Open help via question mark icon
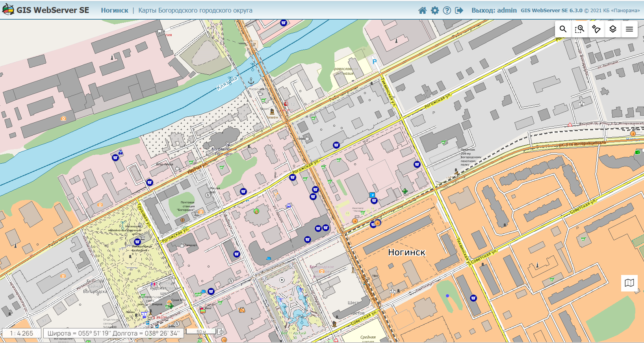 click(447, 11)
